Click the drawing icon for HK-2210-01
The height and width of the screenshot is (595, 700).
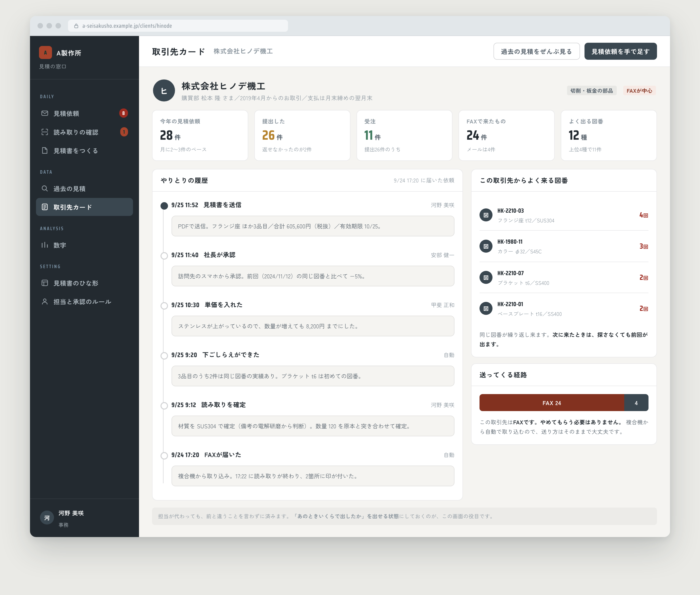pyautogui.click(x=486, y=309)
